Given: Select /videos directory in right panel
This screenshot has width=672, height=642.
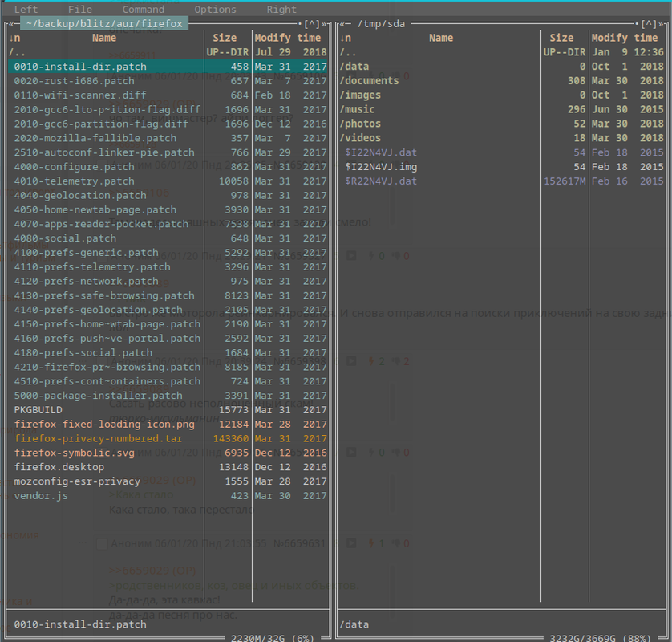Looking at the screenshot, I should point(501,138).
